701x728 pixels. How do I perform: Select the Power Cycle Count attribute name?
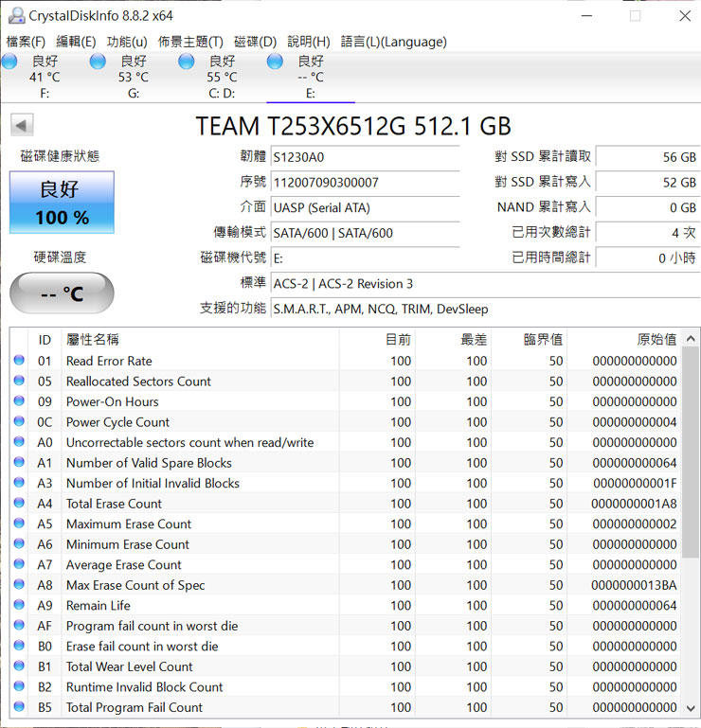(x=117, y=422)
